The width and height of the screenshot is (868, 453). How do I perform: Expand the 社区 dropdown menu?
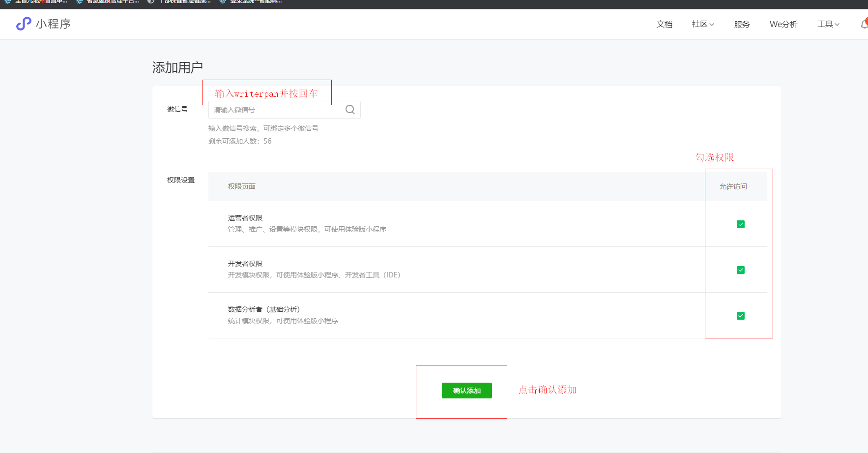(703, 24)
